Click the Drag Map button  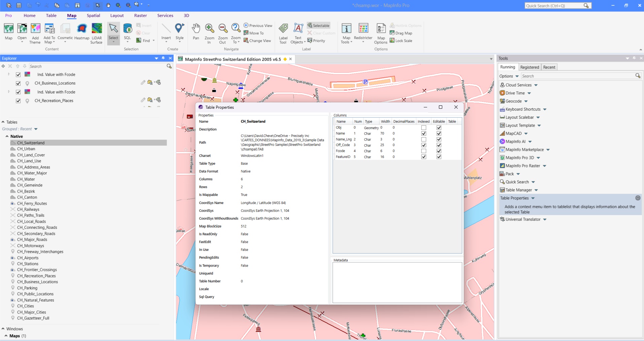(401, 33)
